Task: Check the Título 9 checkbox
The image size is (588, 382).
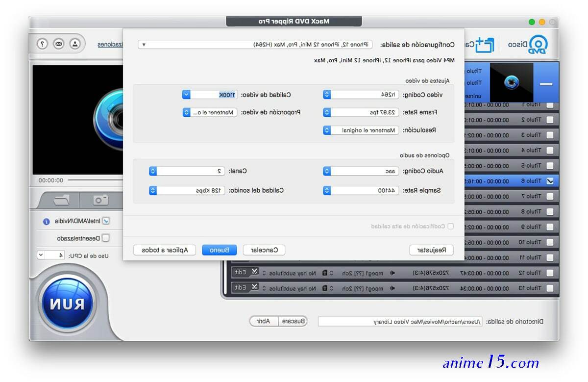Action: coord(550,227)
